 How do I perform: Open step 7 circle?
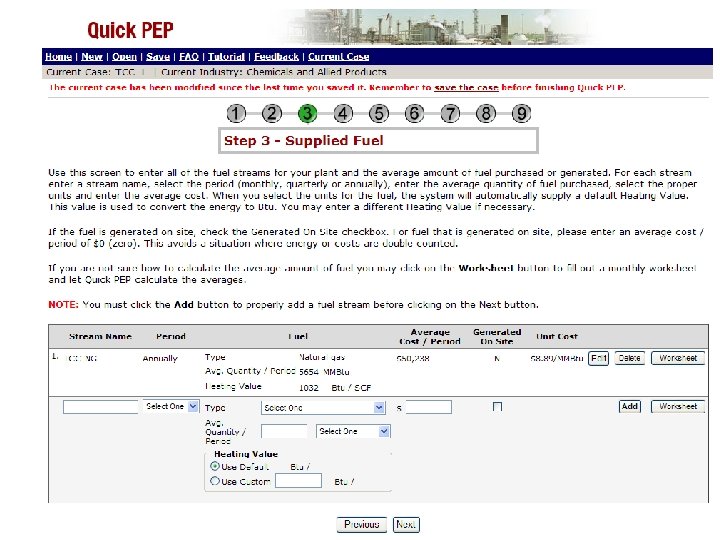coord(450,113)
